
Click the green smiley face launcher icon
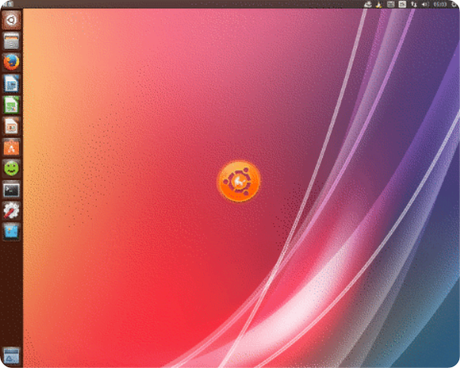(11, 168)
